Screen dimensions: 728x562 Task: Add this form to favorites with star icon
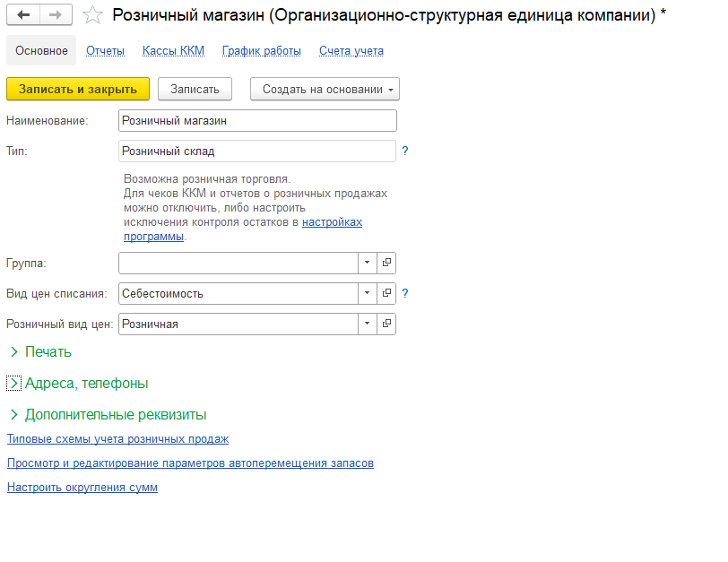pyautogui.click(x=92, y=15)
